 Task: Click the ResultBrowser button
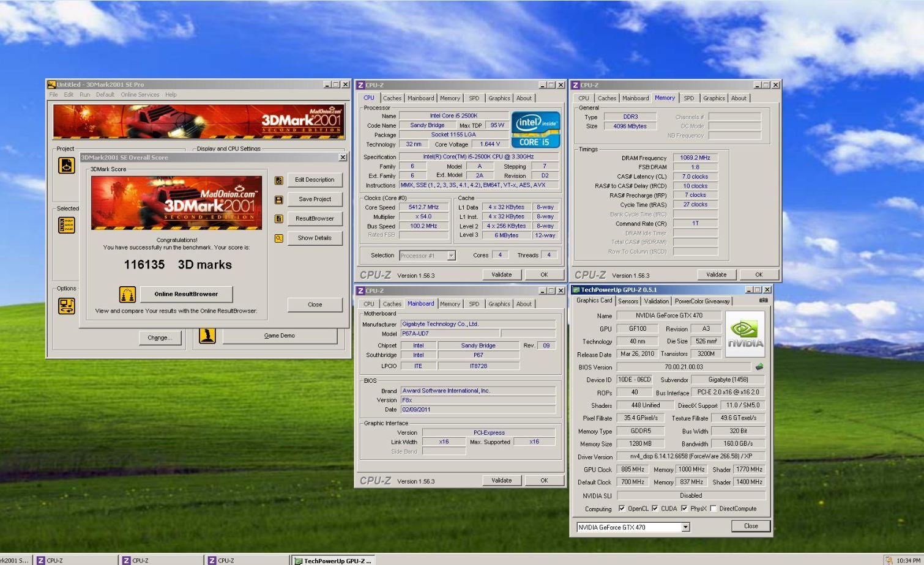pyautogui.click(x=315, y=219)
